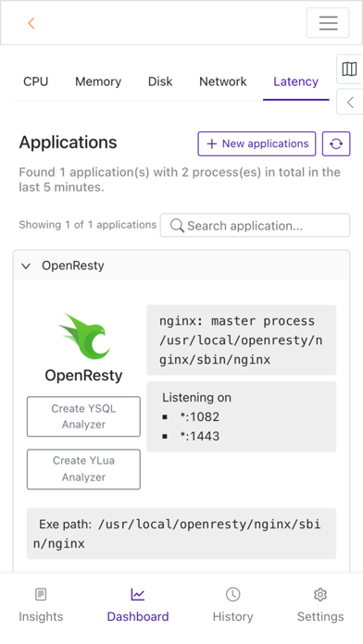Open Insights from the bottom bar
Screen dimensions: 363x644
[41, 604]
